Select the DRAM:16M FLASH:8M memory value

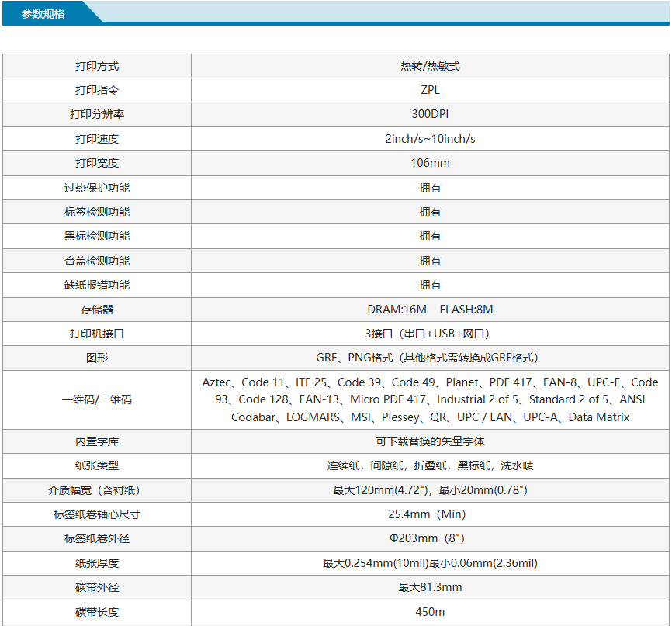pyautogui.click(x=430, y=310)
